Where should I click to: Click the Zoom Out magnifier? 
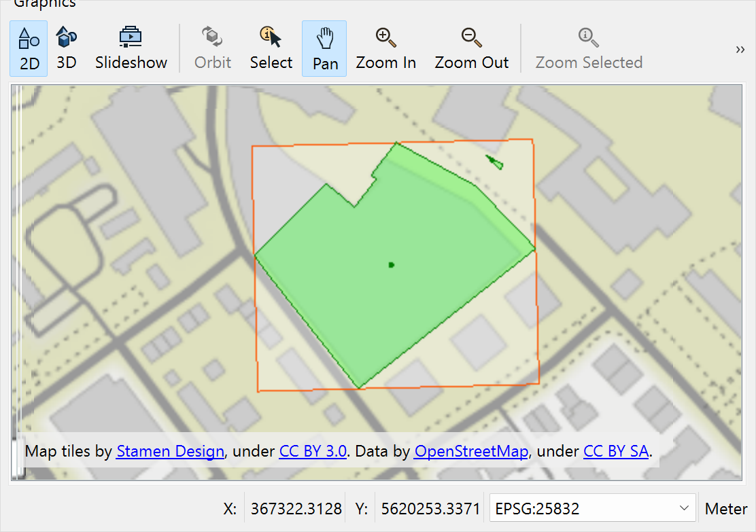click(471, 48)
